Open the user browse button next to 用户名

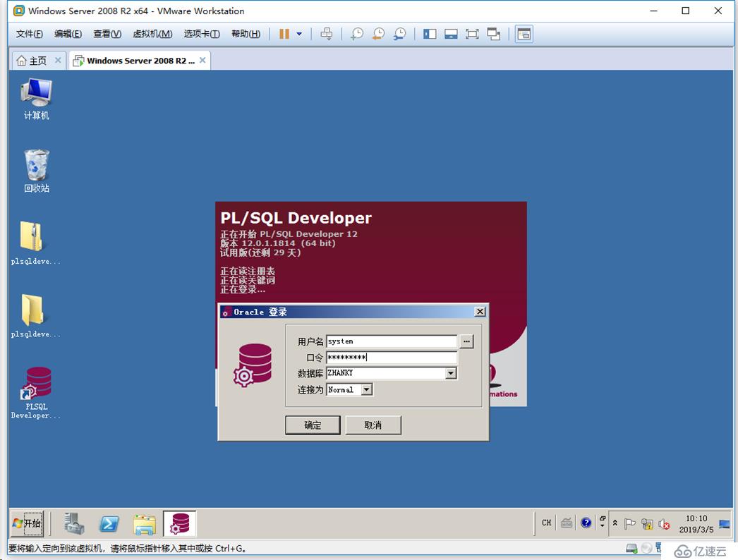(466, 341)
